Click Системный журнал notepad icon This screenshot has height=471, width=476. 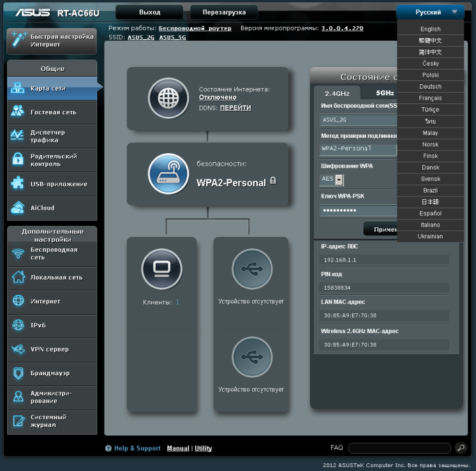(x=19, y=421)
